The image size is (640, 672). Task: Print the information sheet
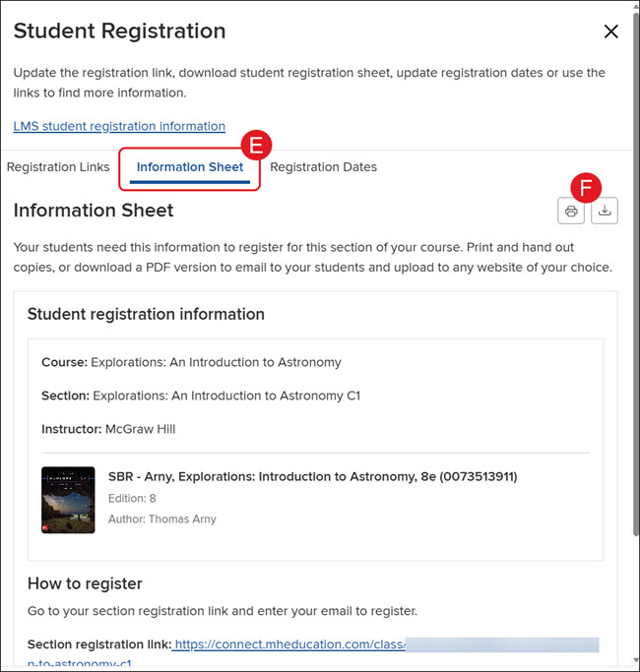(x=570, y=211)
